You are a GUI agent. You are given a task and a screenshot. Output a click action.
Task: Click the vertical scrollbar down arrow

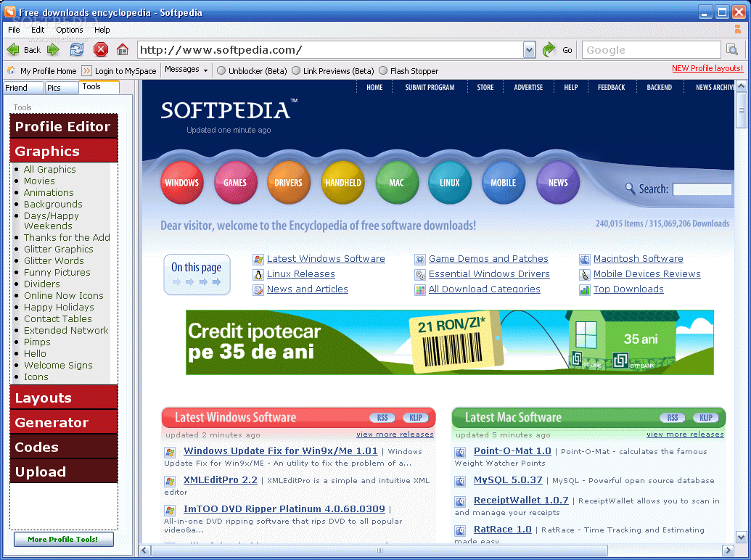point(742,537)
